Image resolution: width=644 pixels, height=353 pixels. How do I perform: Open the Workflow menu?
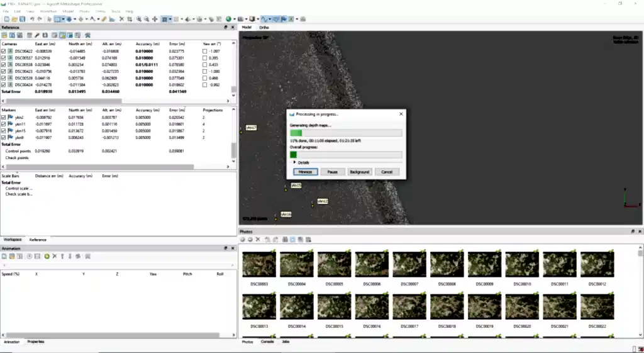click(x=47, y=11)
